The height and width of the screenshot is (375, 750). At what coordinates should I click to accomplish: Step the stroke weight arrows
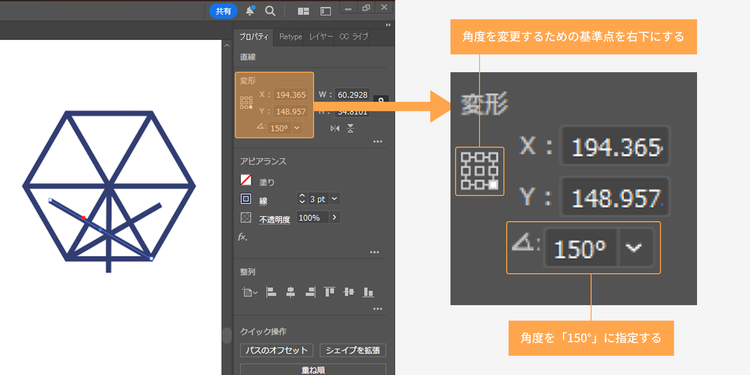[x=301, y=199]
